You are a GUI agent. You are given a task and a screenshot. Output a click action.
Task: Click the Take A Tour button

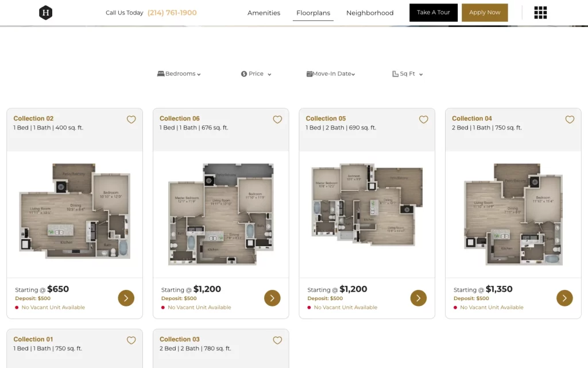[434, 13]
